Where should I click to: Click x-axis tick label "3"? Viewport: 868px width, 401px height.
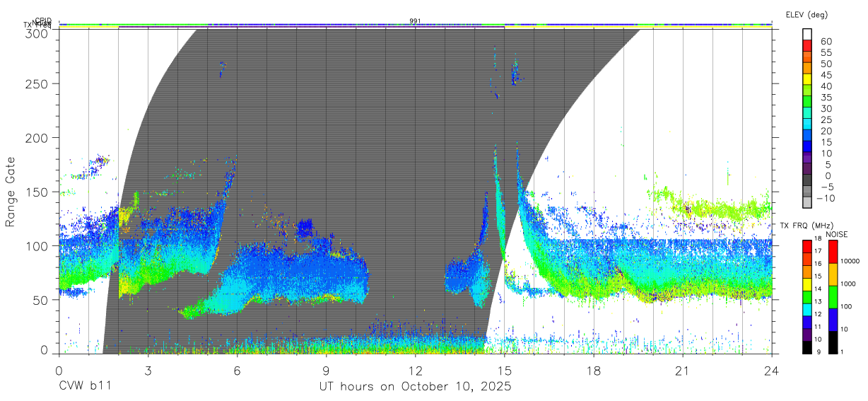click(148, 371)
